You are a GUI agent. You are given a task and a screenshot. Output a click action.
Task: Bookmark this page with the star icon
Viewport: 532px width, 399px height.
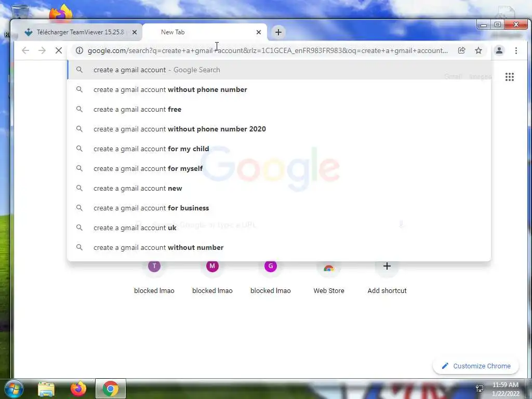pyautogui.click(x=478, y=50)
